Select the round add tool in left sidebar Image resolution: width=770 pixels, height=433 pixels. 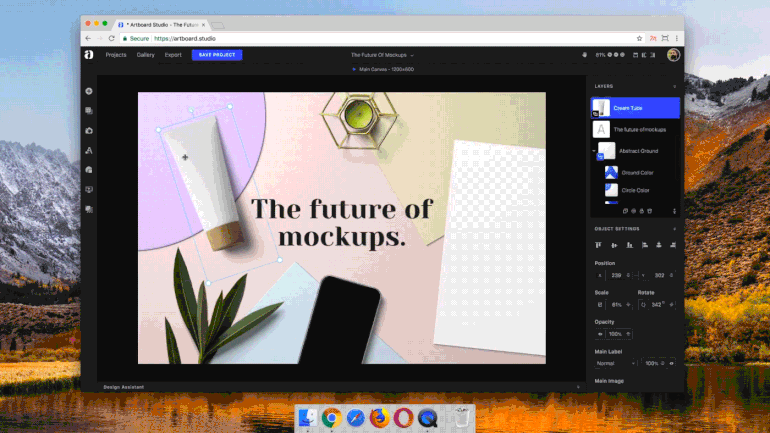click(89, 91)
